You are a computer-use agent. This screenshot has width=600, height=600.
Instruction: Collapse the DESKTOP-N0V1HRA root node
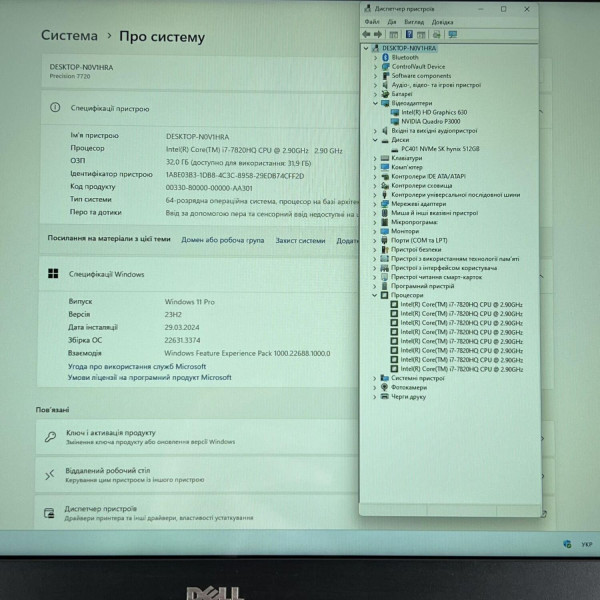pyautogui.click(x=366, y=48)
